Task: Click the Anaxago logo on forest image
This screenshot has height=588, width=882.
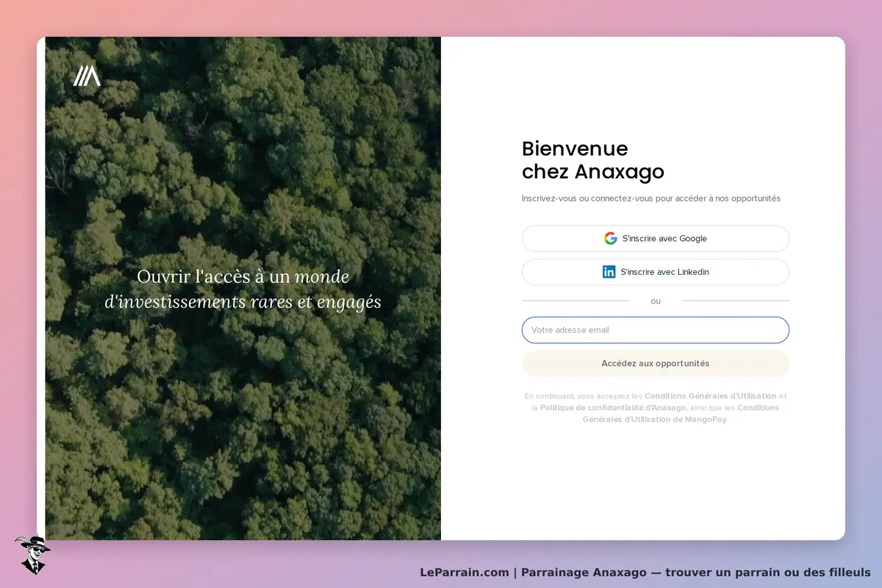Action: point(87,76)
